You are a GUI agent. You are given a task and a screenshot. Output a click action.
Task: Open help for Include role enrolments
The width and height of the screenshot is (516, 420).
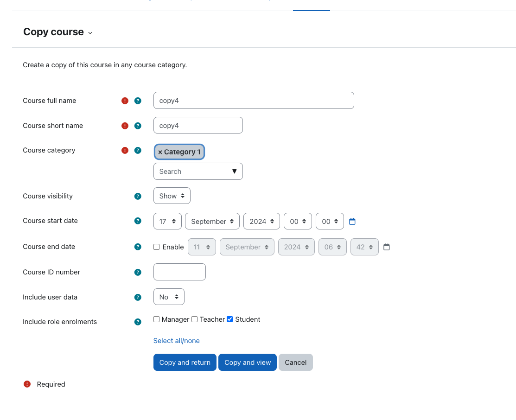pyautogui.click(x=138, y=322)
